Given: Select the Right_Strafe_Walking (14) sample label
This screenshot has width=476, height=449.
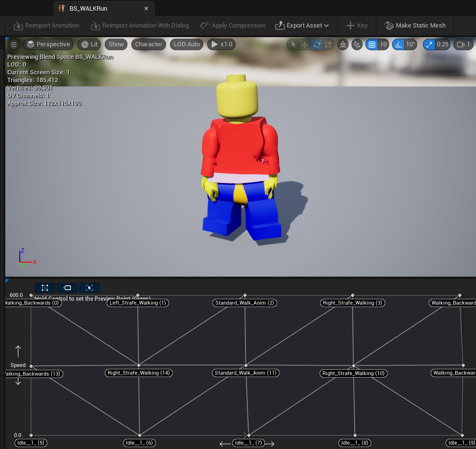Looking at the screenshot, I should 139,373.
